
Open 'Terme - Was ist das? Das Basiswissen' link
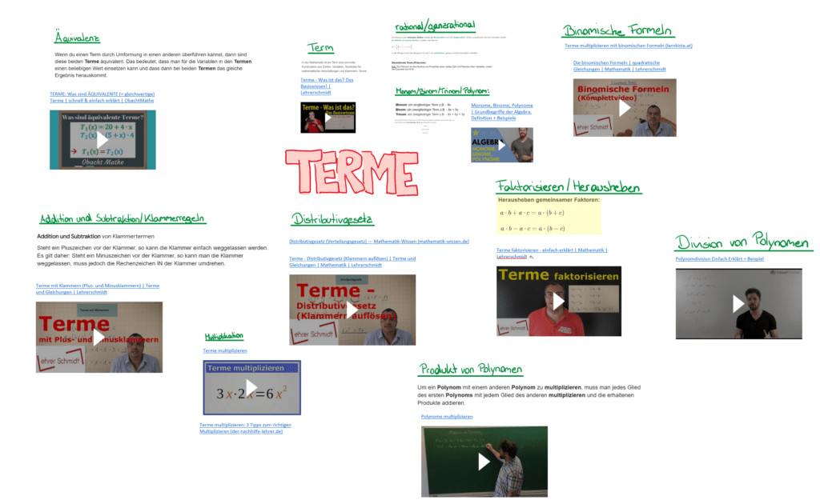327,86
